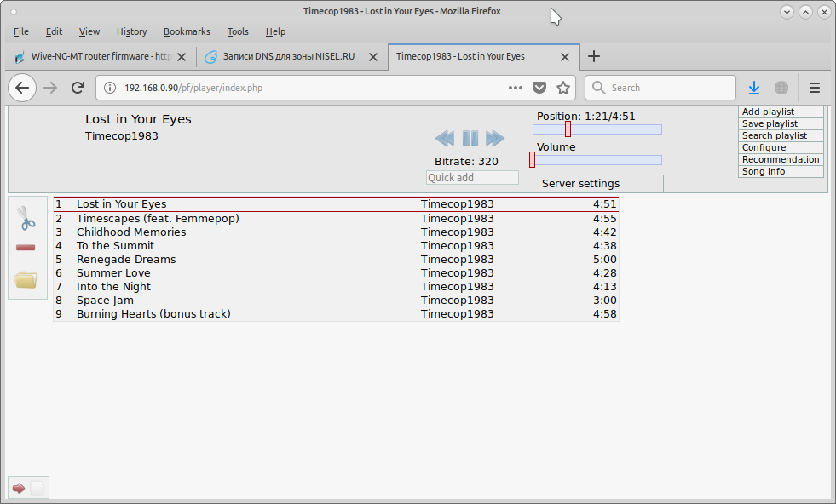836x504 pixels.
Task: Click Recommendation
Action: point(781,159)
